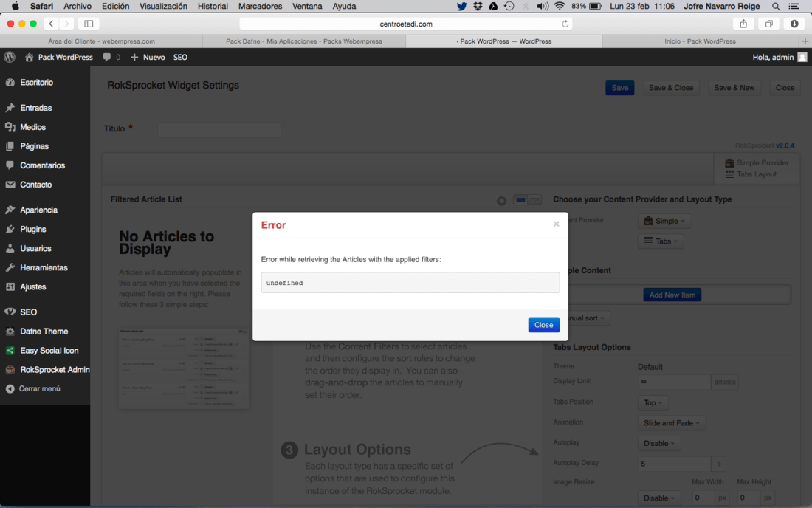812x508 pixels.
Task: Open the Dropbox menu bar icon
Action: pos(478,6)
